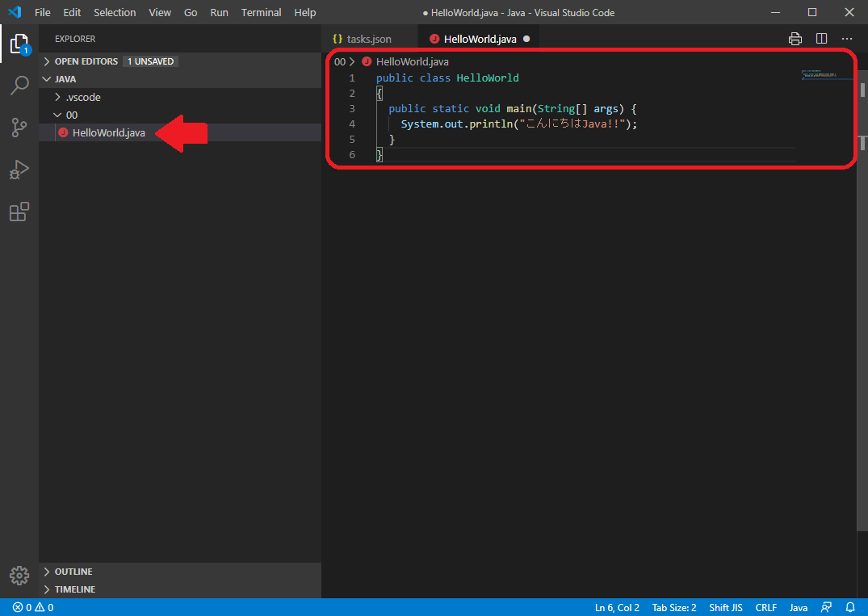Click the 1 UNSAVED badge
Screen dimensions: 868x616
tap(150, 61)
